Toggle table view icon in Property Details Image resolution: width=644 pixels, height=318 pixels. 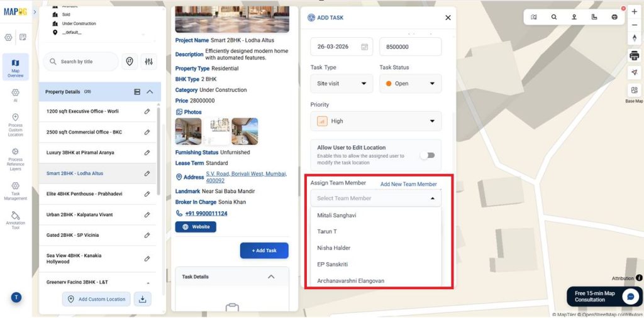tap(137, 92)
